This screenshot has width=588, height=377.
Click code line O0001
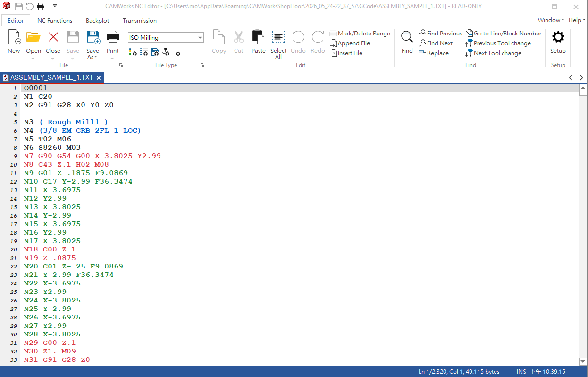click(x=36, y=88)
